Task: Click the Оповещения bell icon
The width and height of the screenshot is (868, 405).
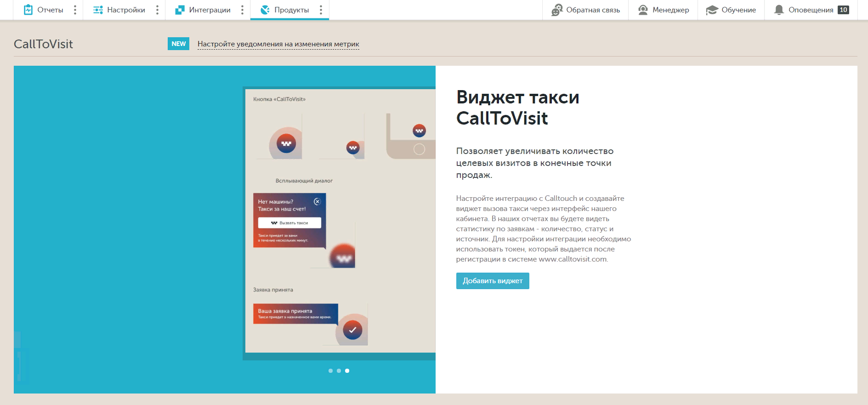Action: click(x=779, y=10)
